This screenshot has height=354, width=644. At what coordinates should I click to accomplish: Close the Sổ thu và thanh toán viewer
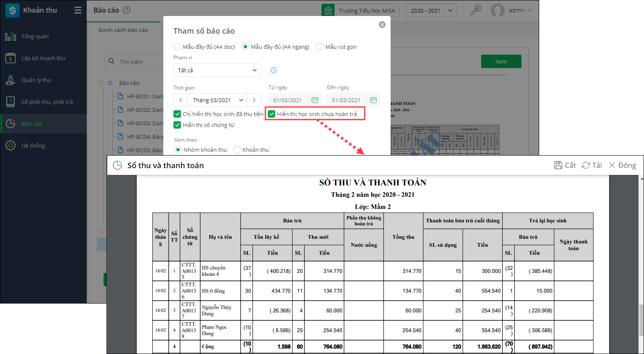pos(622,165)
